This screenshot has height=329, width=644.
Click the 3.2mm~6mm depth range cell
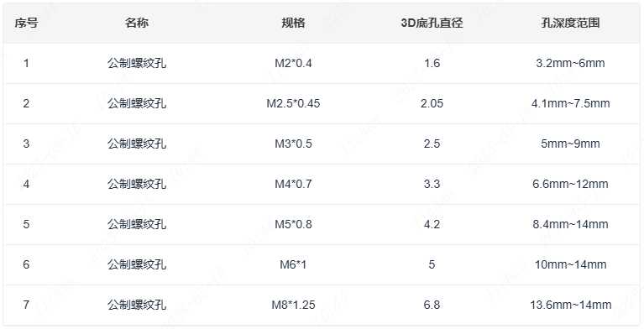pos(570,63)
